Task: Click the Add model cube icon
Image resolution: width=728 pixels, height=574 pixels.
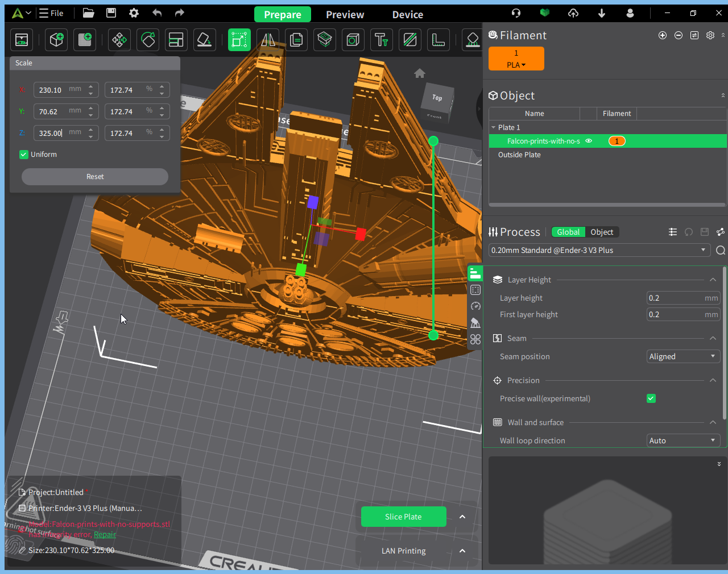Action: 56,40
